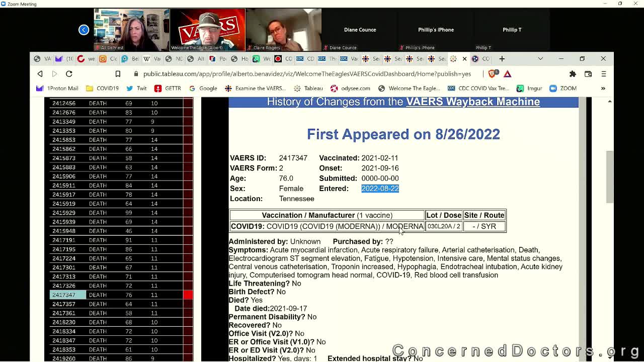The width and height of the screenshot is (644, 362).
Task: Click the Zoom previous participants arrow
Action: pos(84,30)
